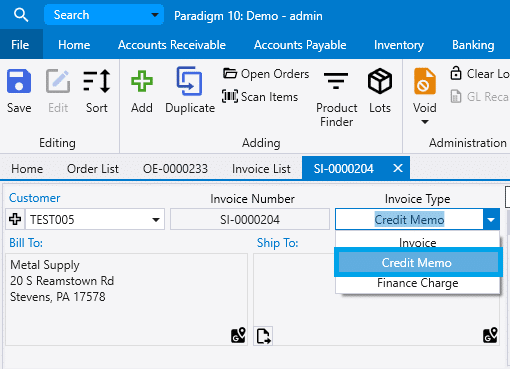Choose Finance Charge from the type list

417,283
